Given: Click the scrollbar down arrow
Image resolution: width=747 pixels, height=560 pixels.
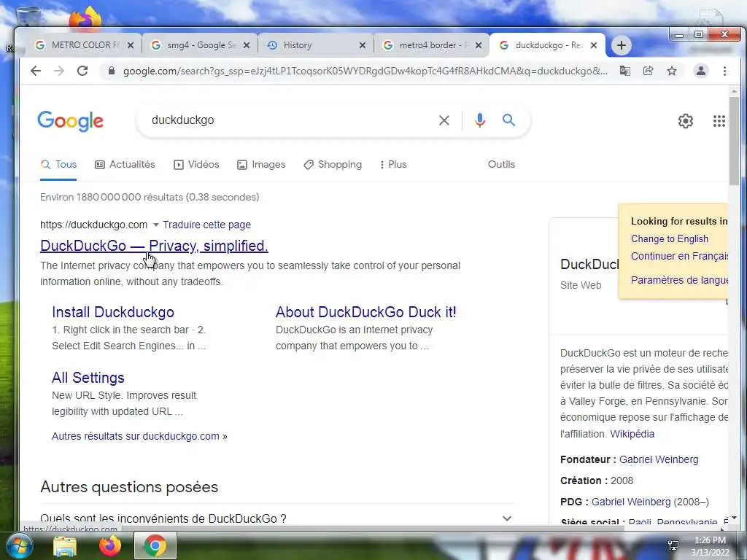Looking at the screenshot, I should [x=734, y=518].
